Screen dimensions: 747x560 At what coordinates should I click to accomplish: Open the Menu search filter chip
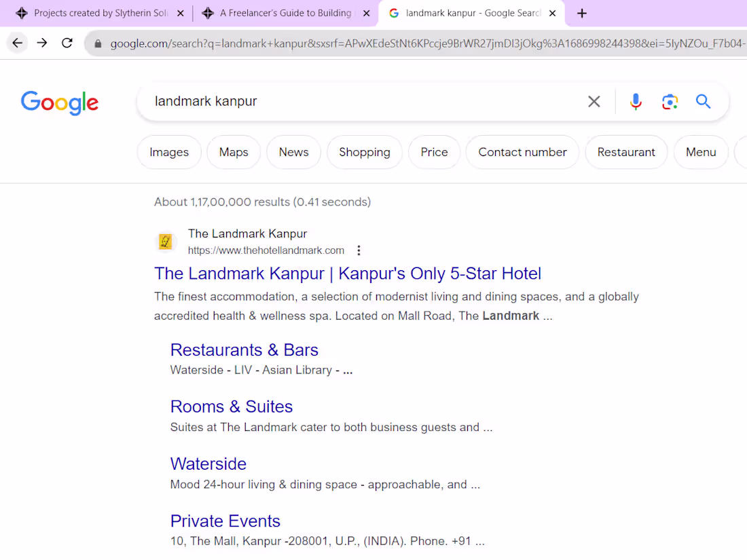(701, 152)
